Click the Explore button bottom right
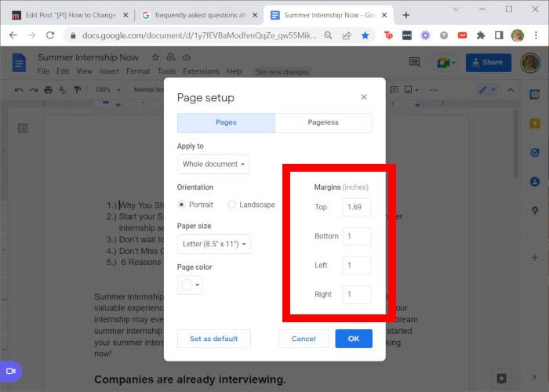This screenshot has width=549, height=392. pyautogui.click(x=501, y=379)
